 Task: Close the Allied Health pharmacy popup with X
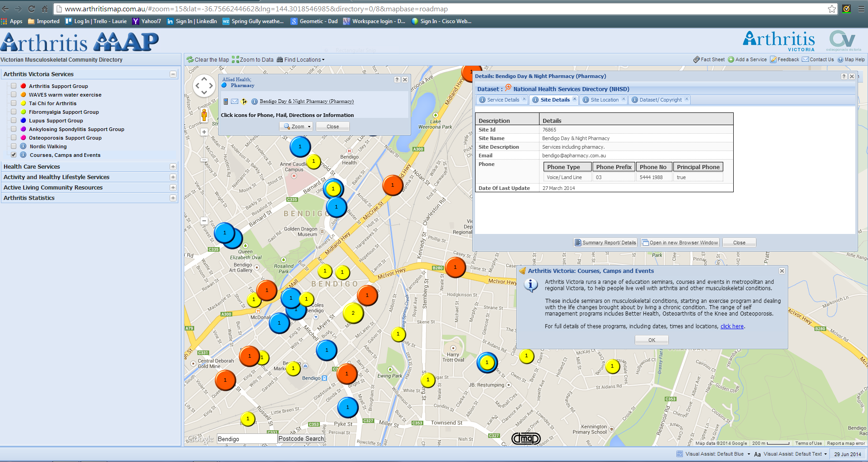(x=405, y=79)
